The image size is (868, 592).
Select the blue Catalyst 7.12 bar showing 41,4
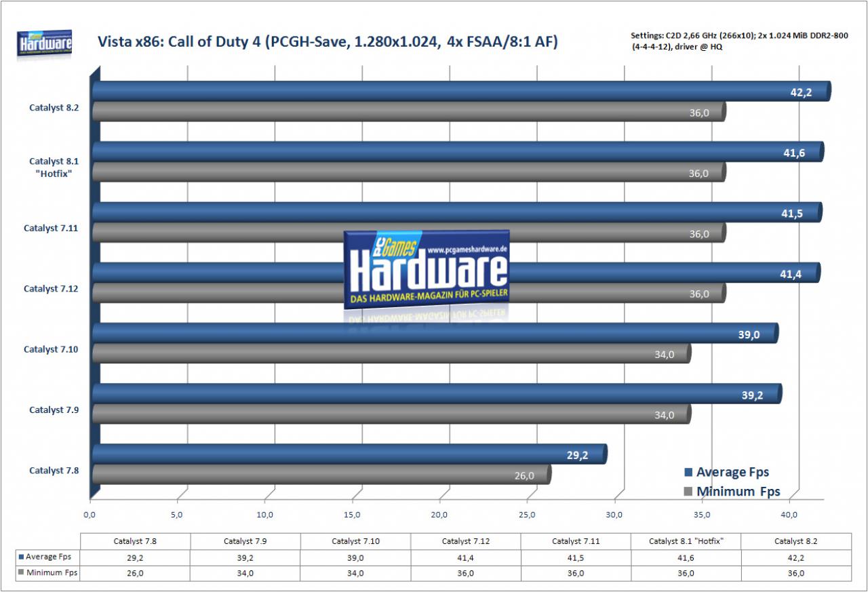[x=456, y=273]
